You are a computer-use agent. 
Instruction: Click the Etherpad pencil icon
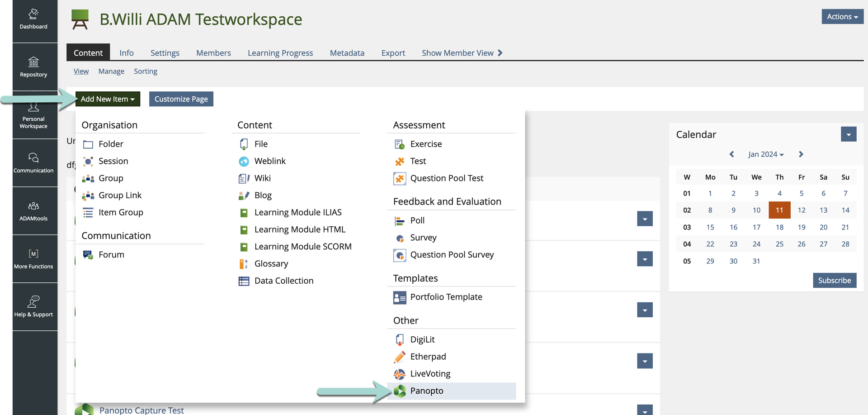pos(400,357)
